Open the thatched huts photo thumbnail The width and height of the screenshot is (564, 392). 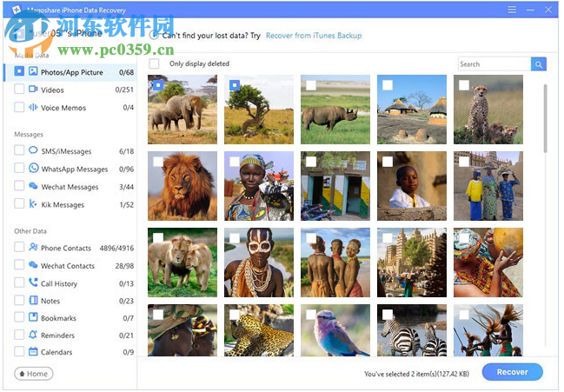[412, 110]
